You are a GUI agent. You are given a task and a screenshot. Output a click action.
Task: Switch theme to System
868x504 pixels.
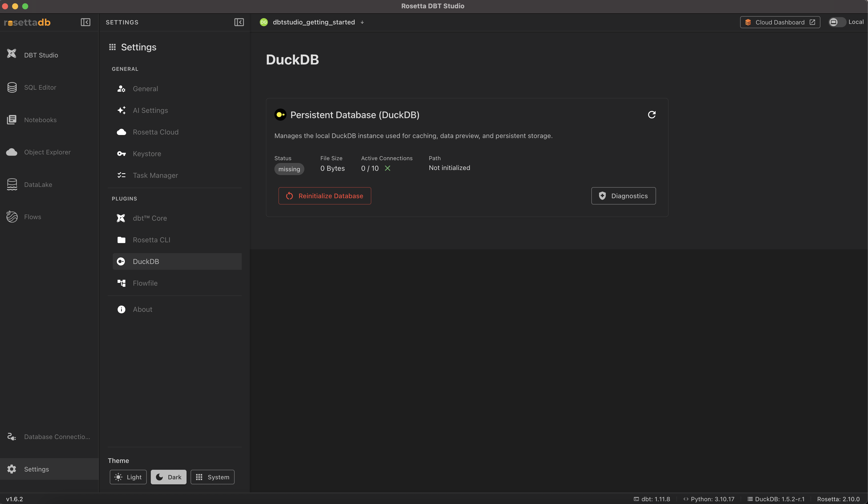coord(212,477)
